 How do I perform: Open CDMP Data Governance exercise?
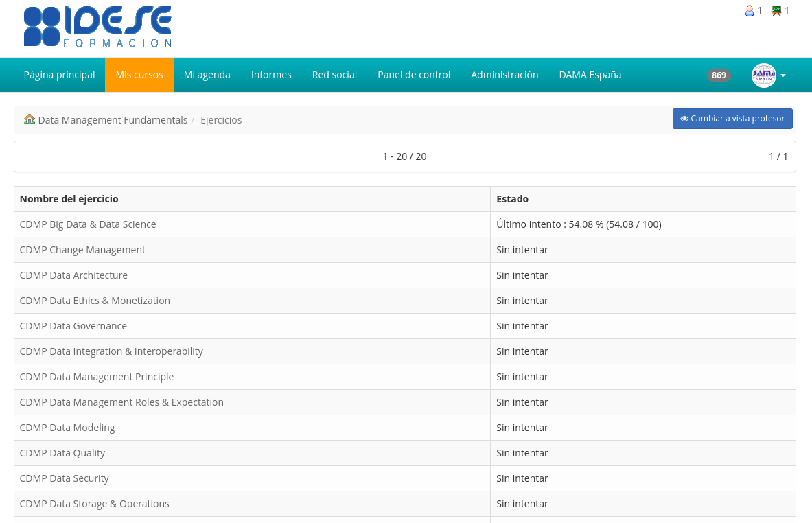pos(73,326)
